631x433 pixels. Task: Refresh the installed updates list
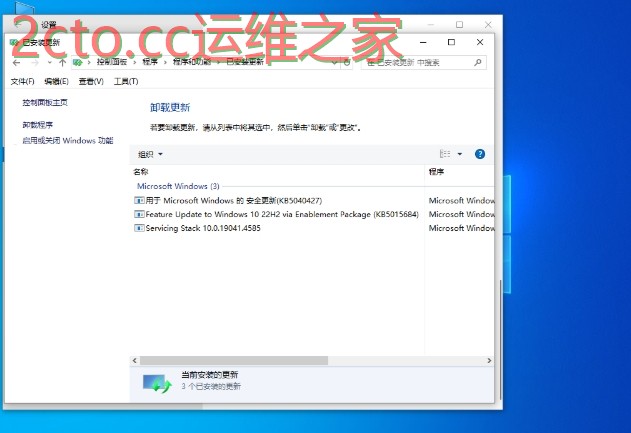point(346,63)
